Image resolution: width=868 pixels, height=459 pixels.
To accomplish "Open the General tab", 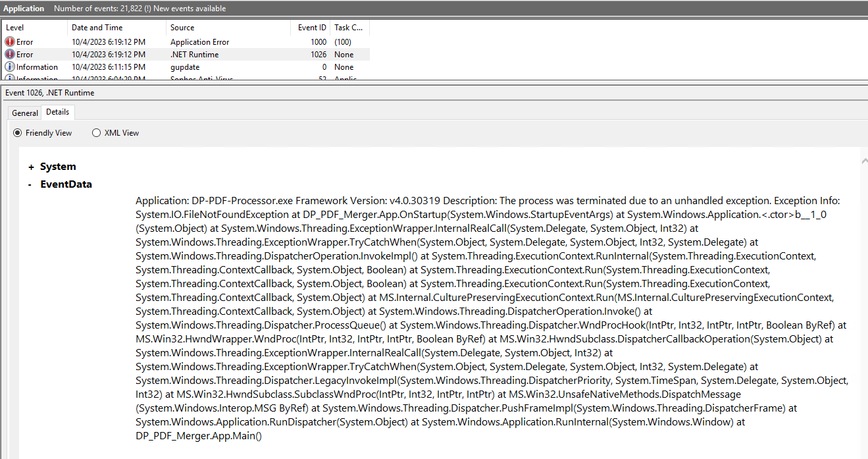I will [x=25, y=113].
